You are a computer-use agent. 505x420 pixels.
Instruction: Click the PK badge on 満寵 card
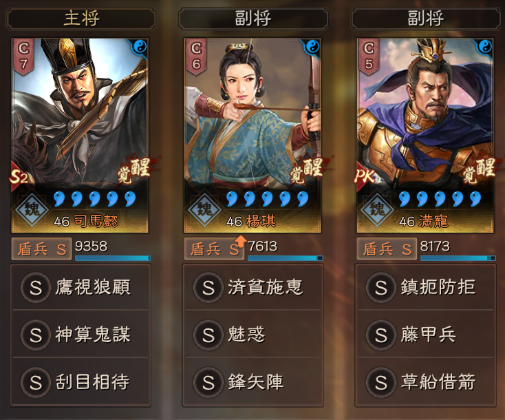pyautogui.click(x=365, y=177)
